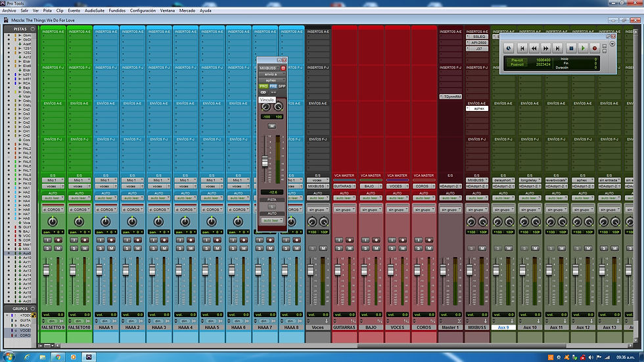Click the Pre-roll button in transport
The height and width of the screenshot is (362, 644).
517,60
